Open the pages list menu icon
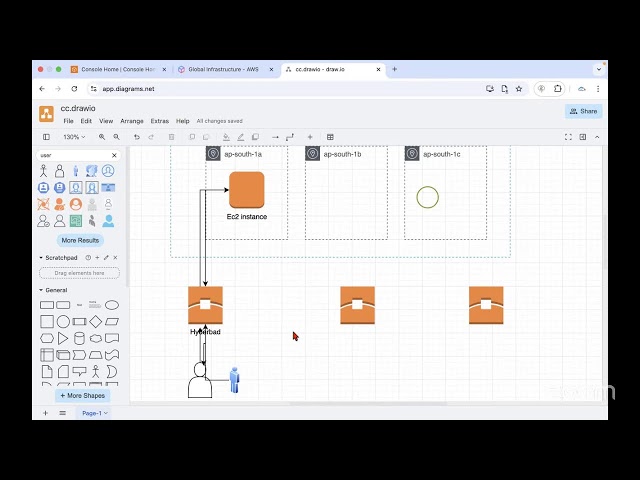 click(x=62, y=413)
